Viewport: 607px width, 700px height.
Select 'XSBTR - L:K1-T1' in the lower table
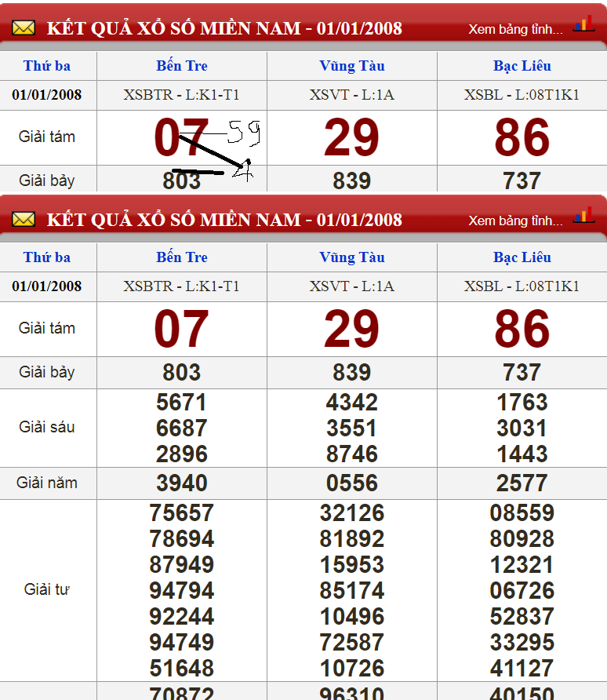click(x=181, y=286)
